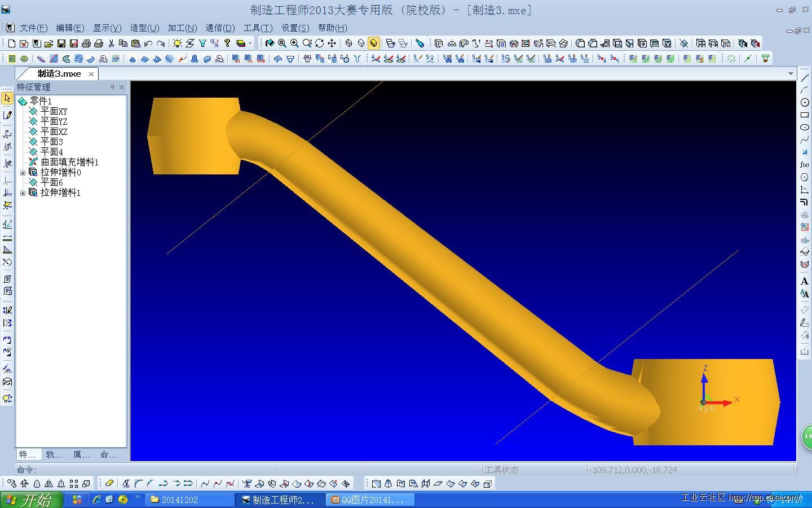Click the light bulb icon
The width and height of the screenshot is (812, 508).
point(178,43)
